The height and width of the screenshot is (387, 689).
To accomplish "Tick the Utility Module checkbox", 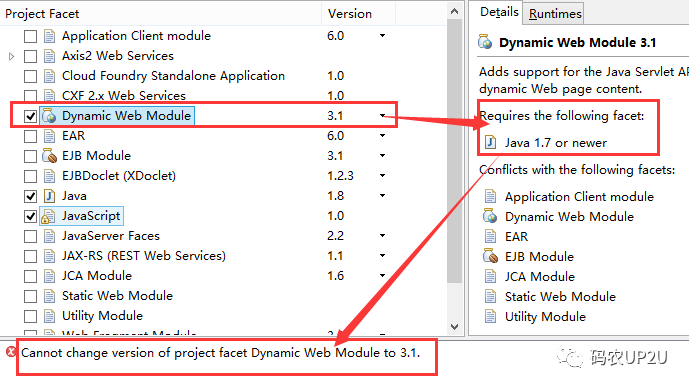I will point(30,316).
